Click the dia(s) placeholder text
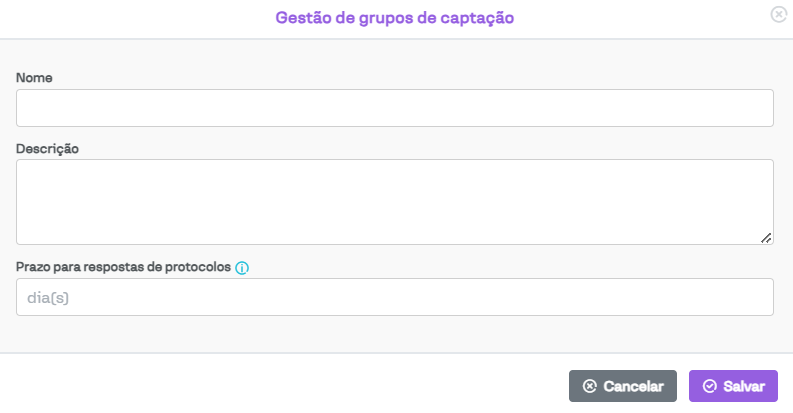Screen dimensions: 793x413 (47, 297)
